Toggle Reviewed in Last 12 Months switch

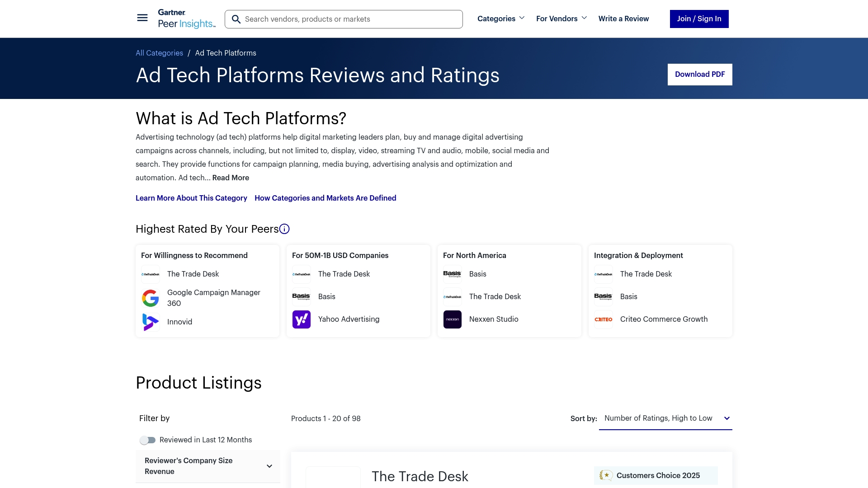pyautogui.click(x=147, y=440)
